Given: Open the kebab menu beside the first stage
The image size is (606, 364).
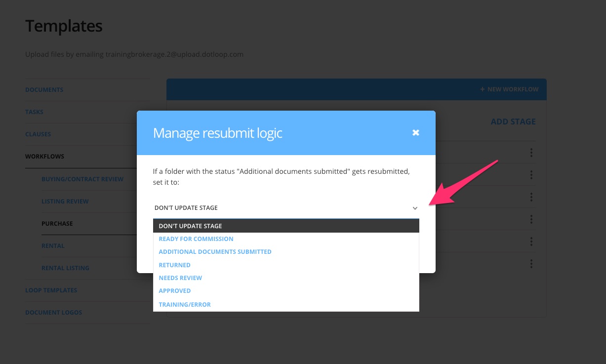Looking at the screenshot, I should pos(531,152).
